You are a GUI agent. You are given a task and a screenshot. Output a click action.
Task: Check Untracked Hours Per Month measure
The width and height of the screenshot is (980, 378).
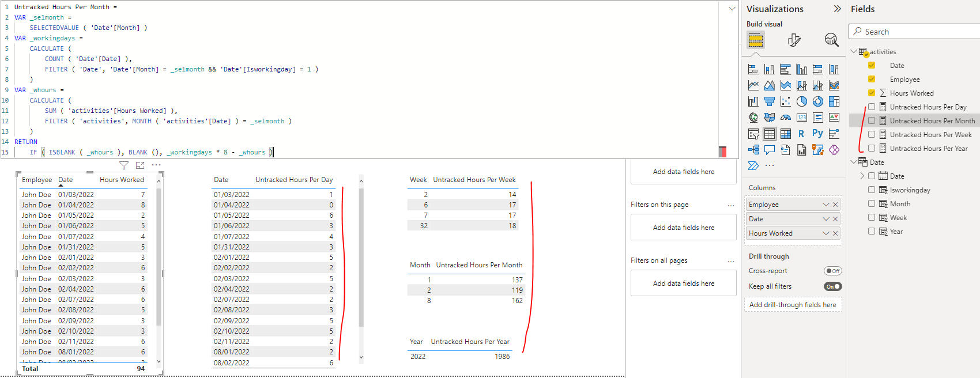872,121
